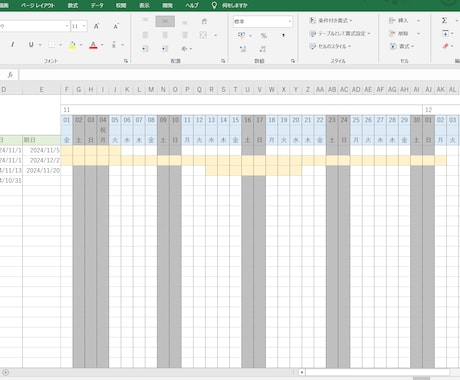Toggle italic formatting

coord(12,44)
